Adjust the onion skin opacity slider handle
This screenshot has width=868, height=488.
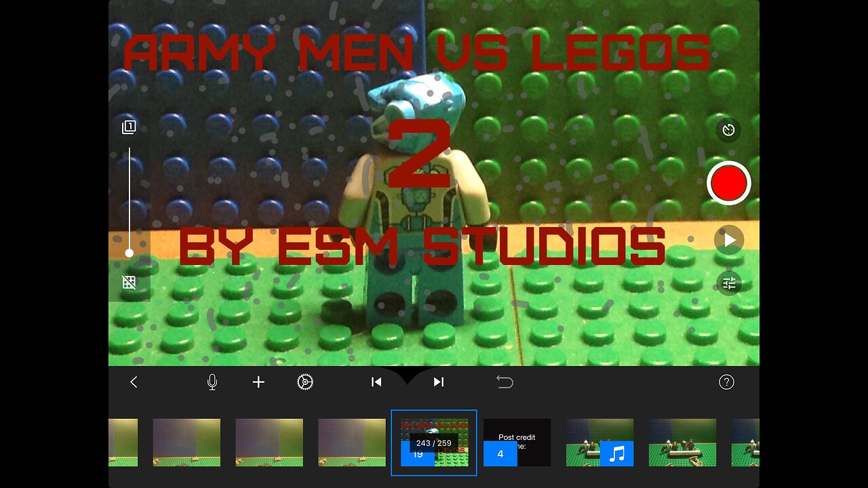(x=129, y=253)
